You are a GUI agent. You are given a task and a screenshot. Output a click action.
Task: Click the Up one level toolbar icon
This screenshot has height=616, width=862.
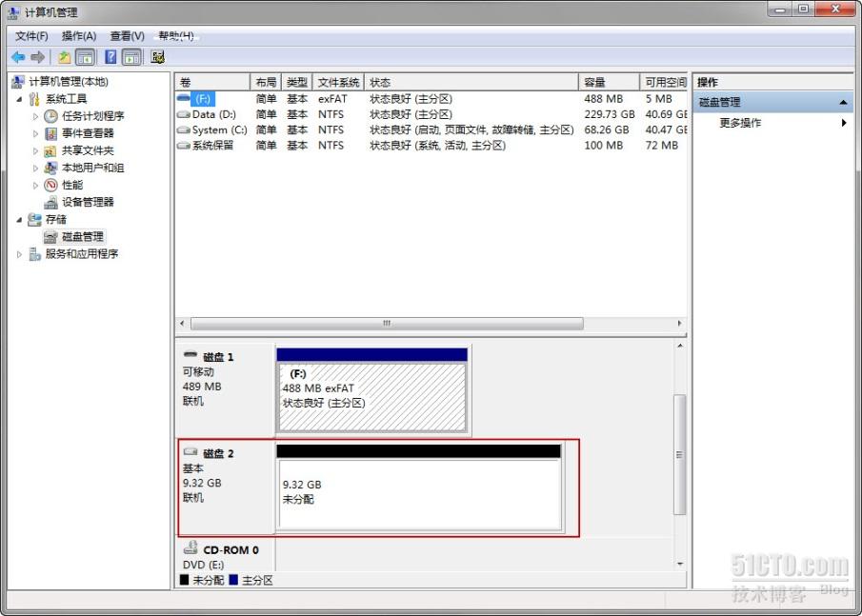coord(65,57)
